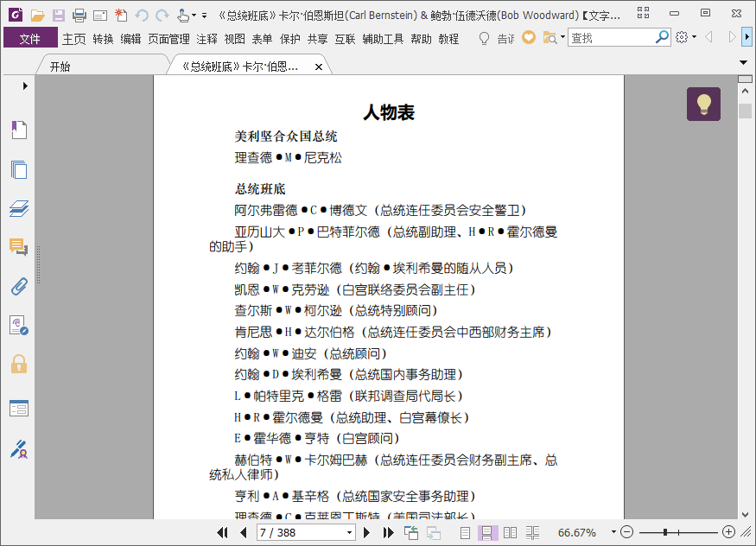Expand the left navigation panel arrow
Image resolution: width=756 pixels, height=546 pixels.
click(x=25, y=86)
